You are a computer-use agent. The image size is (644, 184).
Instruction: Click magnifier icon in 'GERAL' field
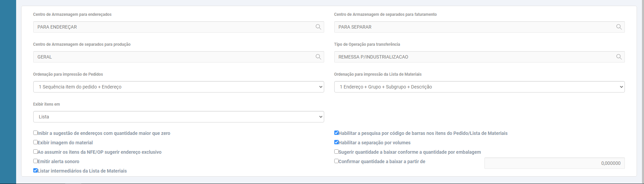coord(318,57)
